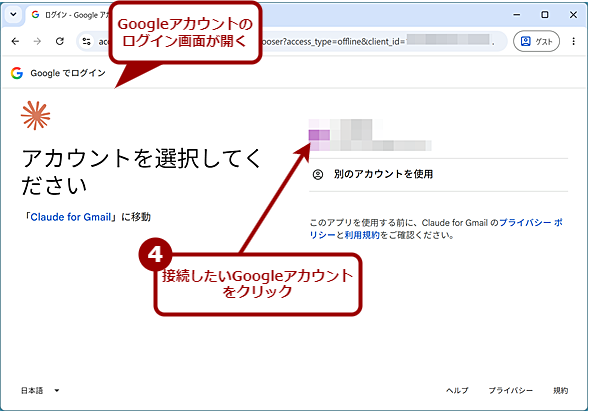589x412 pixels.
Task: Close the browser window
Action: coord(573,15)
